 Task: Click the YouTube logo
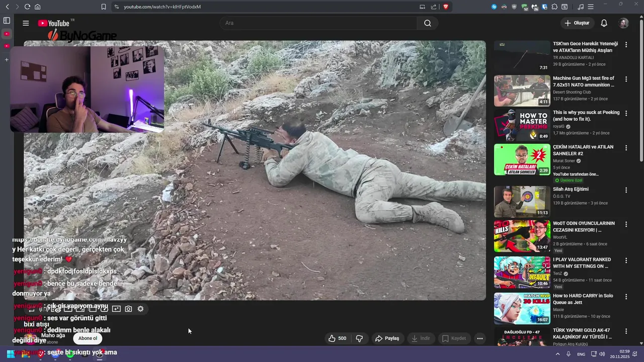point(53,23)
